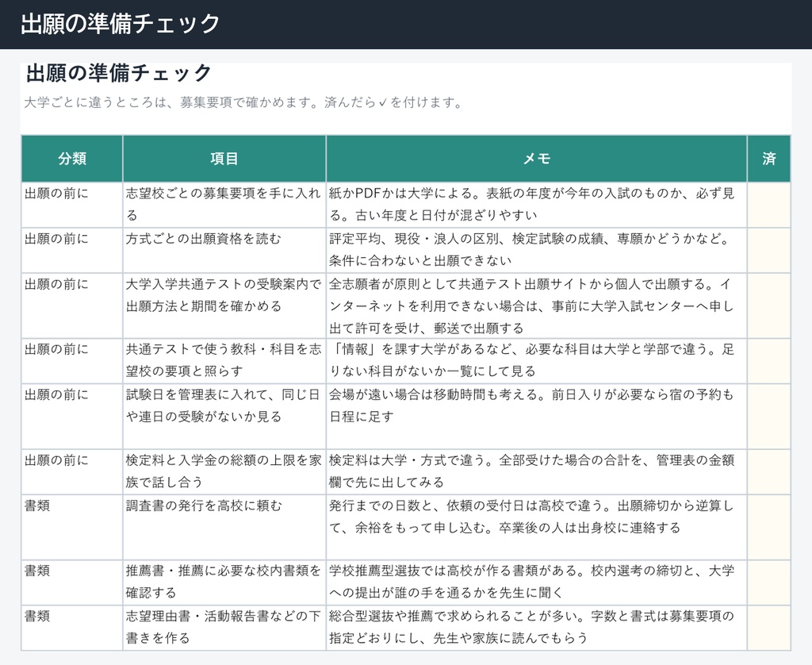Screen dimensions: 812x665
Task: Click memo starting 会場が遠い場合は移動時間
Action: (x=537, y=417)
